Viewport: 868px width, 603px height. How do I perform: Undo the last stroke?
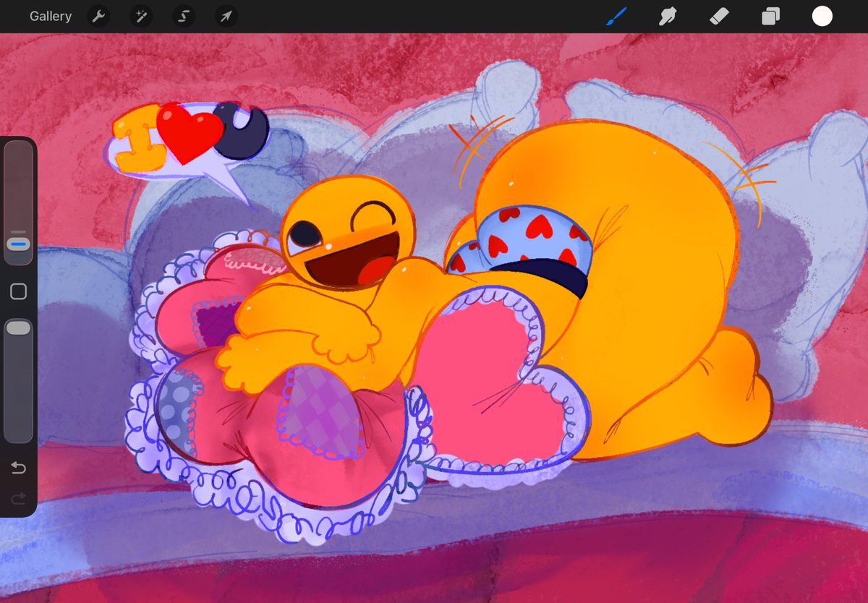coord(19,468)
